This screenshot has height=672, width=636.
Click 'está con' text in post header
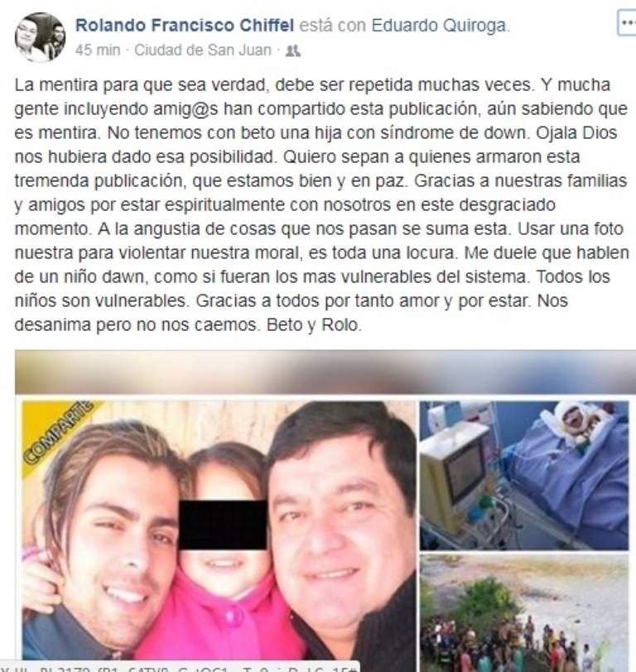point(332,26)
